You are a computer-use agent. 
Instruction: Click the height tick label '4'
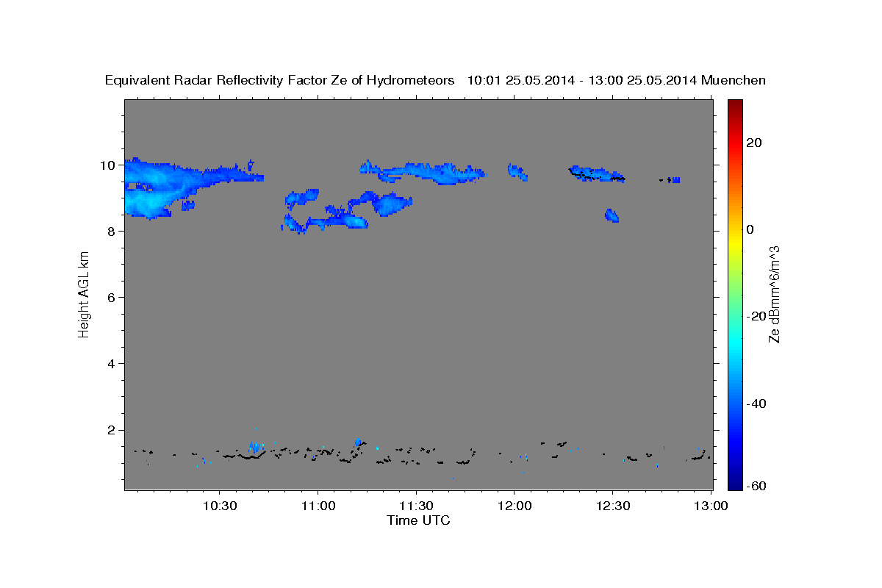[x=112, y=364]
